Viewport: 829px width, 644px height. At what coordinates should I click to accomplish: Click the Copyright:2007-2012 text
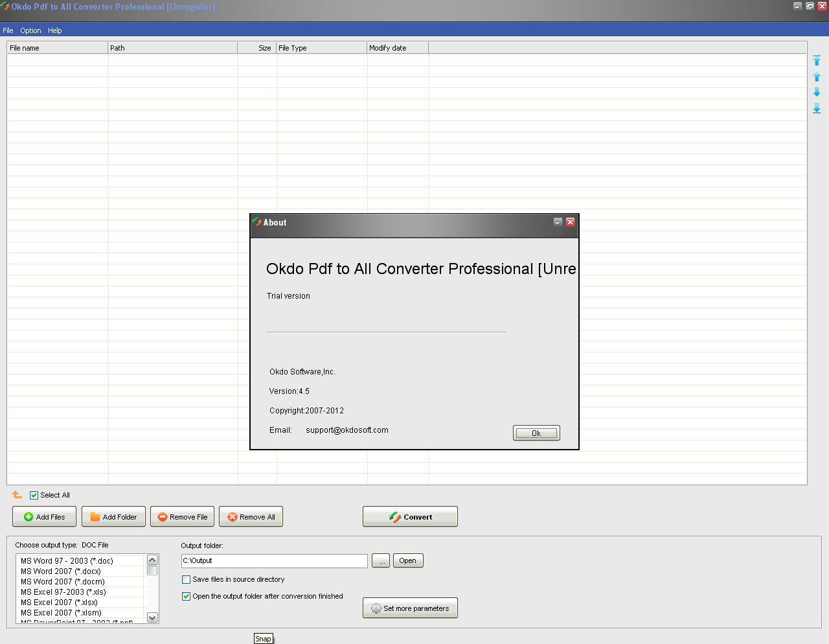tap(307, 411)
